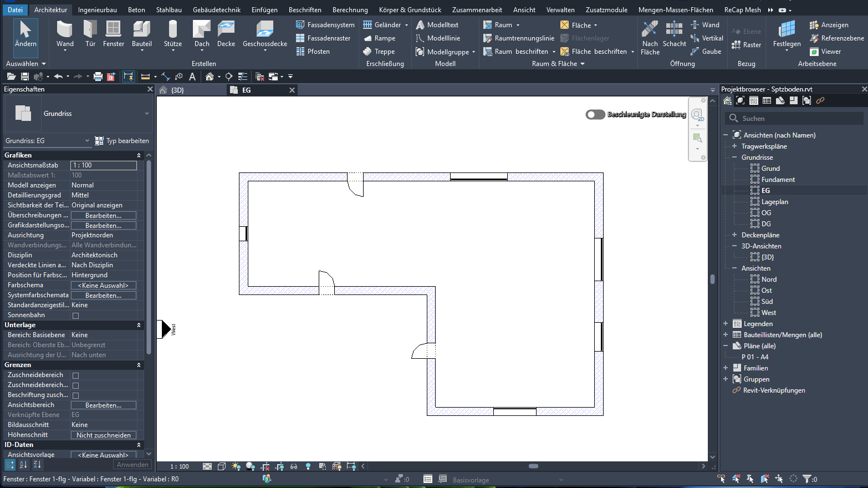Click the Nicht zuschneiden Höhenschnitt button
This screenshot has height=488, width=868.
pyautogui.click(x=104, y=435)
